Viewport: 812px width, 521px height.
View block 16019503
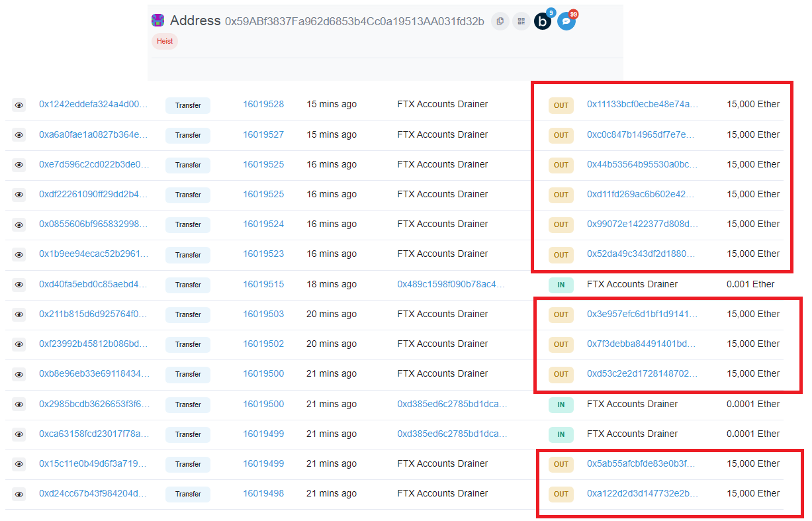tap(263, 314)
